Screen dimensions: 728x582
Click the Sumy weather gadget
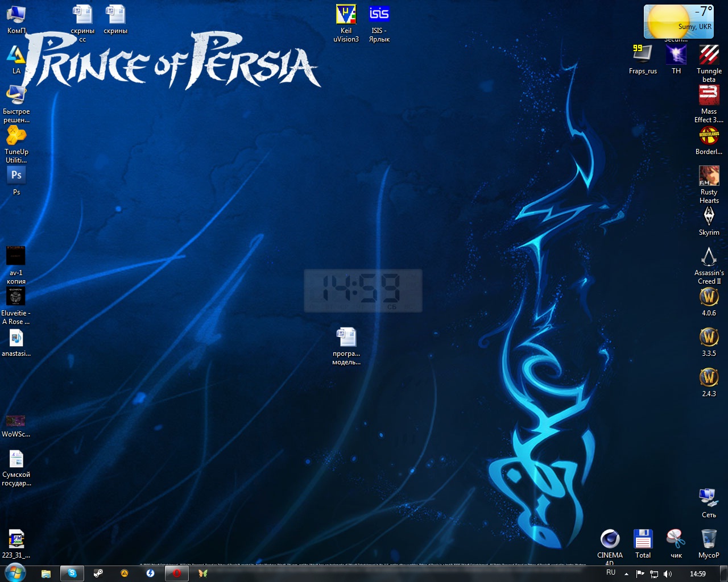point(678,22)
